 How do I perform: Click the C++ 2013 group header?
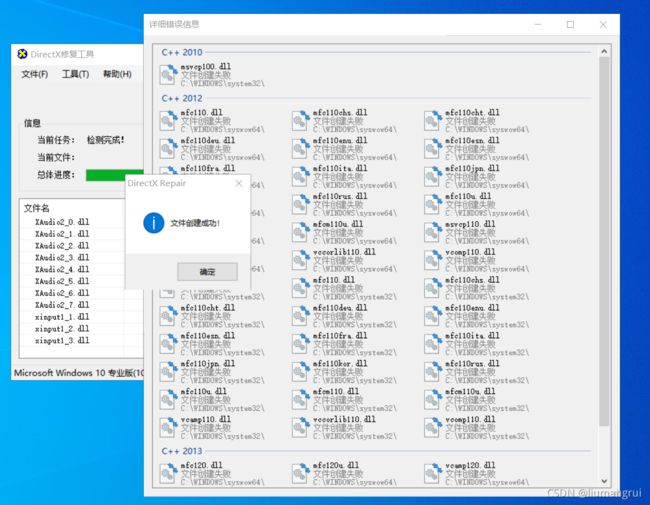182,451
